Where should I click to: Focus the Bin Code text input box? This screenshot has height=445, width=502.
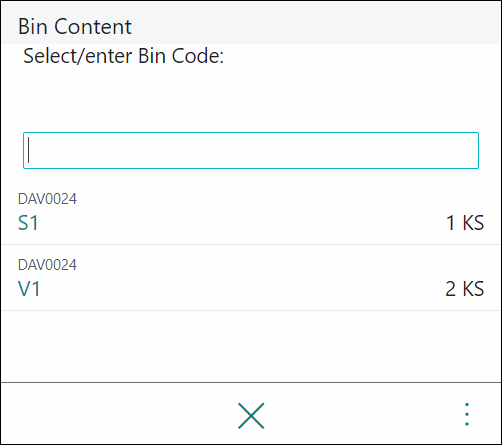click(251, 150)
